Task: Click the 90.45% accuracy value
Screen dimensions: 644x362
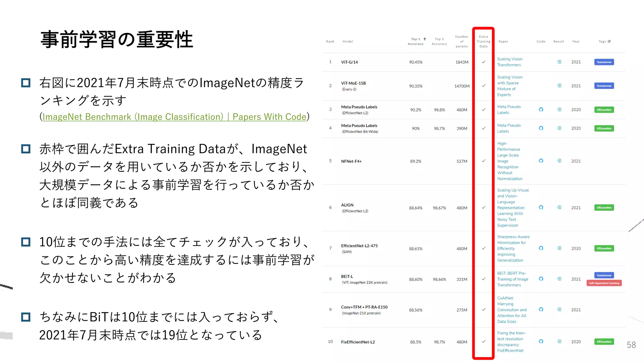Action: pyautogui.click(x=416, y=62)
